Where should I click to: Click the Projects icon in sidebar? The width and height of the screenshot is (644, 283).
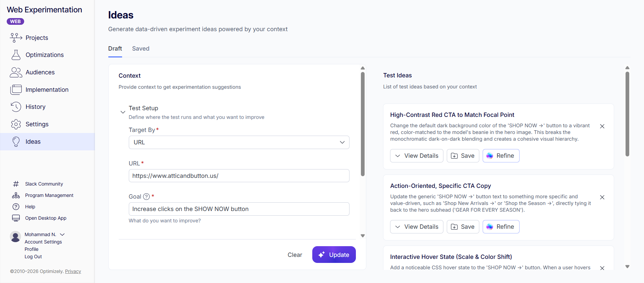coord(16,38)
